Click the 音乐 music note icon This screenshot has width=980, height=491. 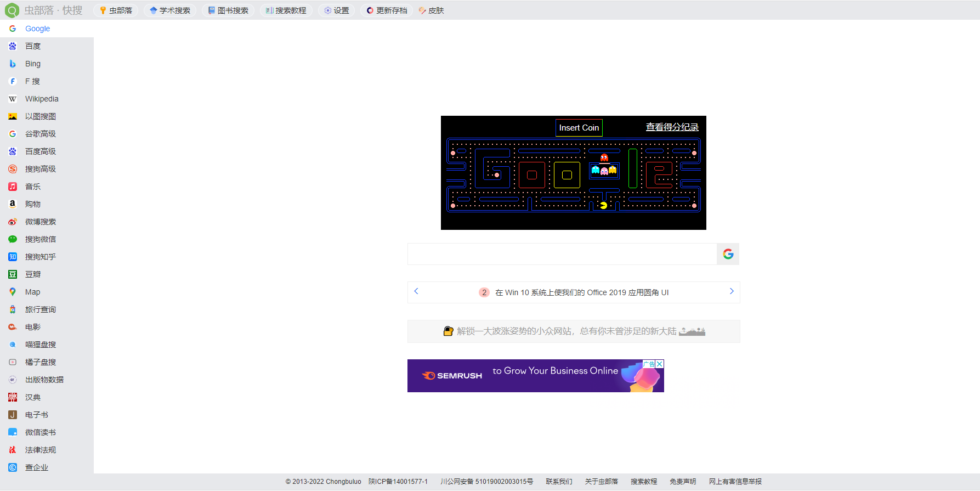click(x=13, y=187)
